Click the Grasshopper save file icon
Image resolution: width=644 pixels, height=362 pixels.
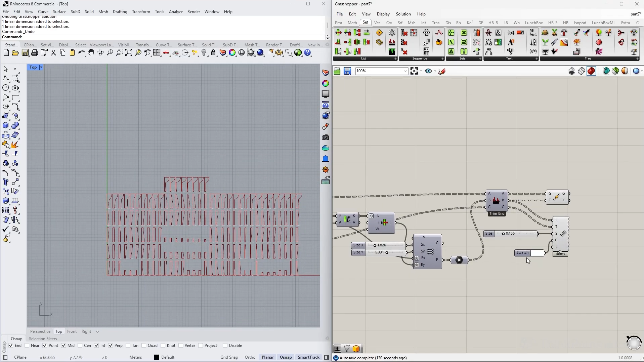click(x=347, y=71)
